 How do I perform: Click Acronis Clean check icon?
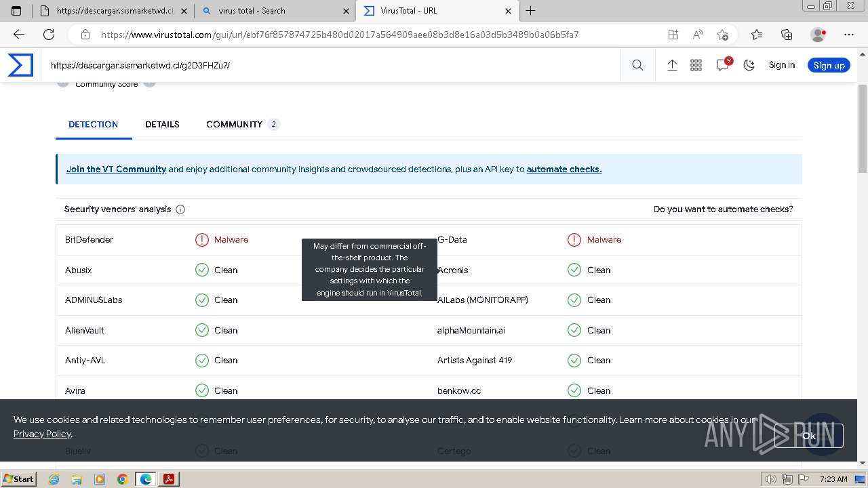coord(574,270)
